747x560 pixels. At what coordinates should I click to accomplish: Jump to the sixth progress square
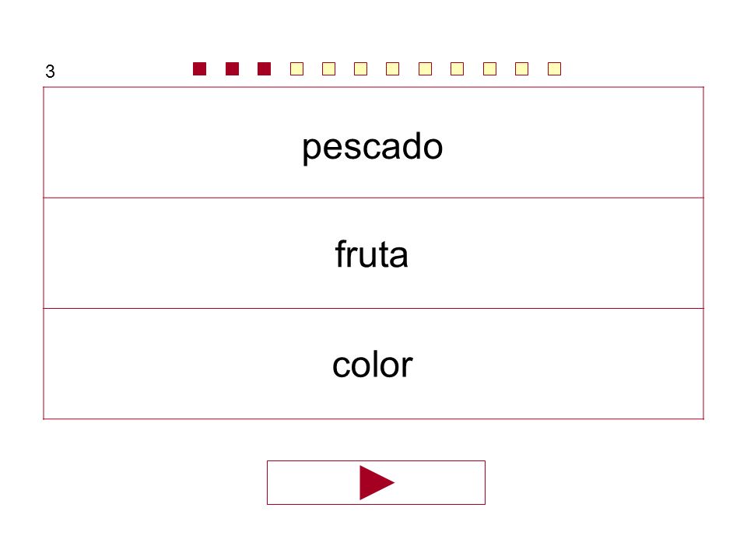point(360,69)
